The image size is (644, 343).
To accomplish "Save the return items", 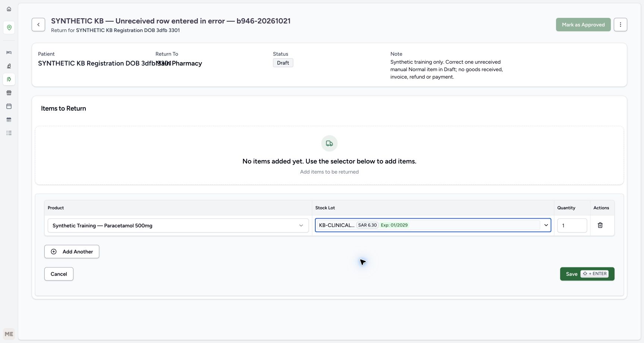I will click(587, 274).
